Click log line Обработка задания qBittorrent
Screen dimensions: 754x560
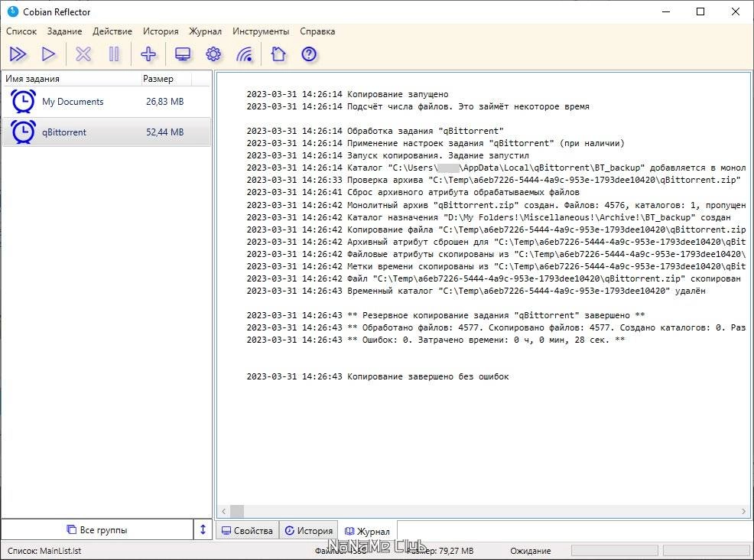[375, 131]
